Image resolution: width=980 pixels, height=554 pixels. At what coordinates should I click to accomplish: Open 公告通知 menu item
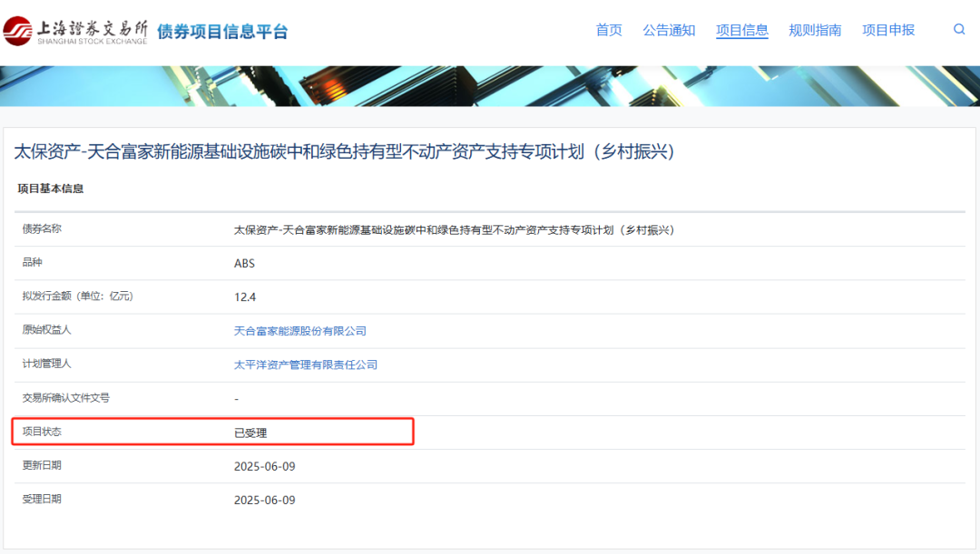click(x=669, y=30)
